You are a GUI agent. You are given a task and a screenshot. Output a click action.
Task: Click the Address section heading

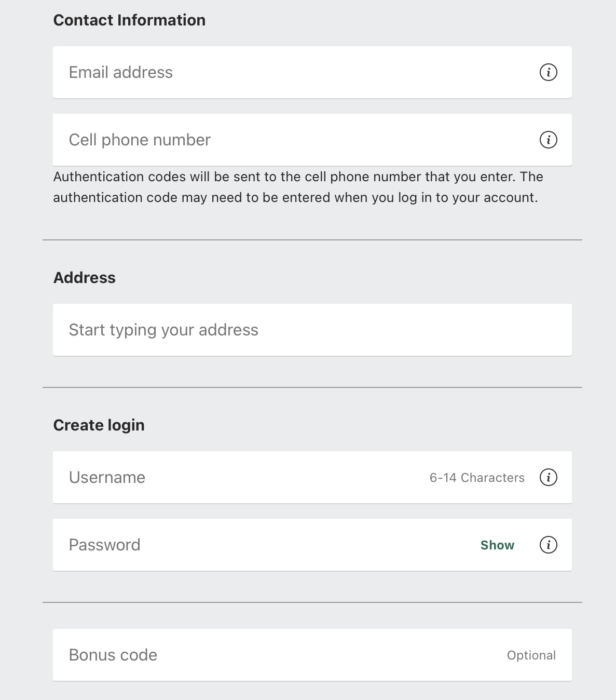tap(85, 278)
